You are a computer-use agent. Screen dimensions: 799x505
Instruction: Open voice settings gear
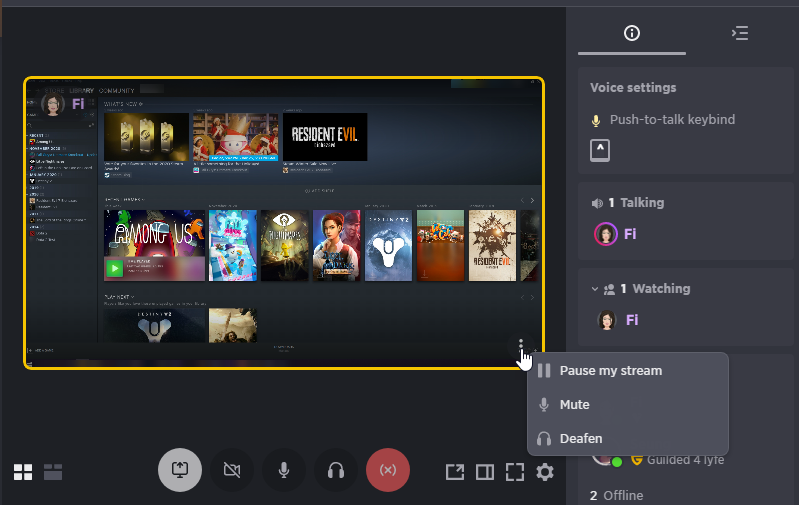(x=545, y=472)
